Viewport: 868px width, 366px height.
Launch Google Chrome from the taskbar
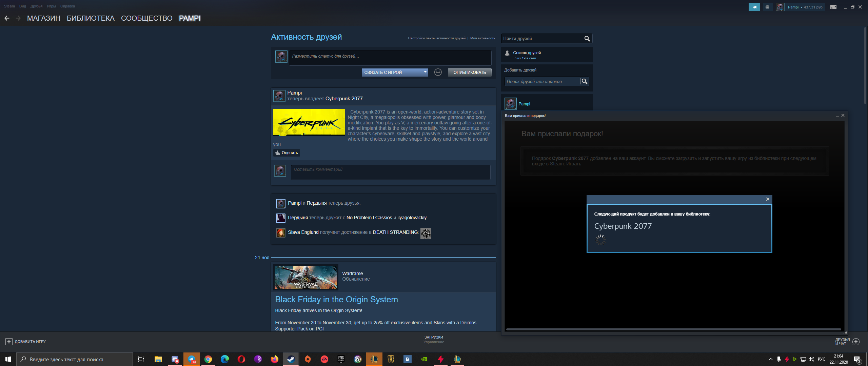coord(208,359)
